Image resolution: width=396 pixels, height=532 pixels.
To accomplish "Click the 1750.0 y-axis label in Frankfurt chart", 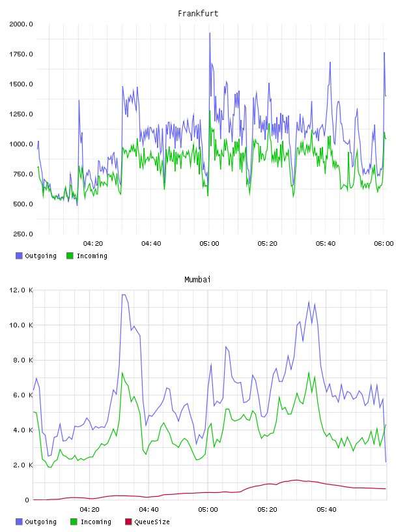I will pyautogui.click(x=21, y=54).
